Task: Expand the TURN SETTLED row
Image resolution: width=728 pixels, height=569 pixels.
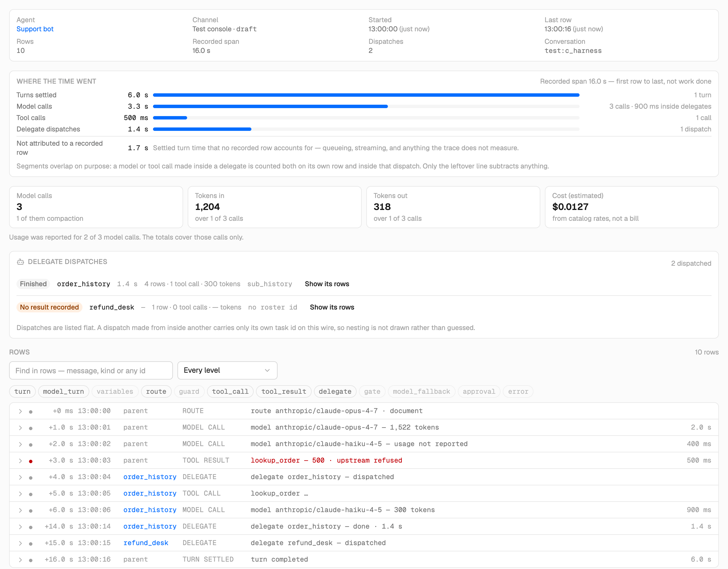Action: click(x=20, y=560)
